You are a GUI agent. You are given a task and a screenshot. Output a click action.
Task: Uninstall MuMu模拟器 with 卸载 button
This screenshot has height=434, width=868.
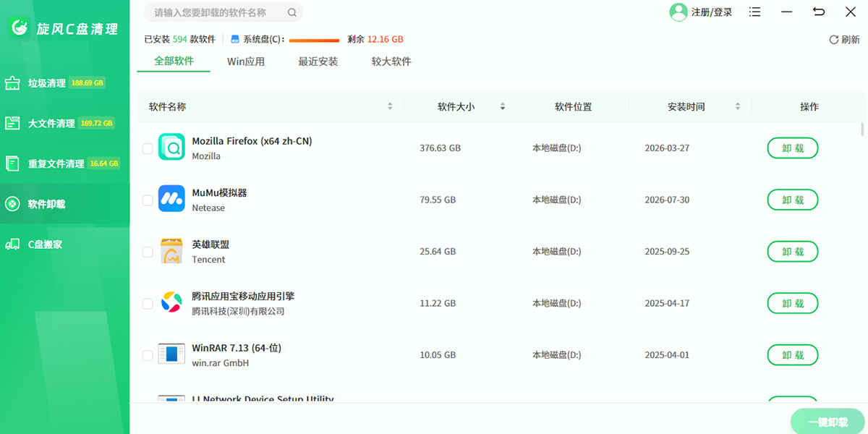click(x=793, y=200)
